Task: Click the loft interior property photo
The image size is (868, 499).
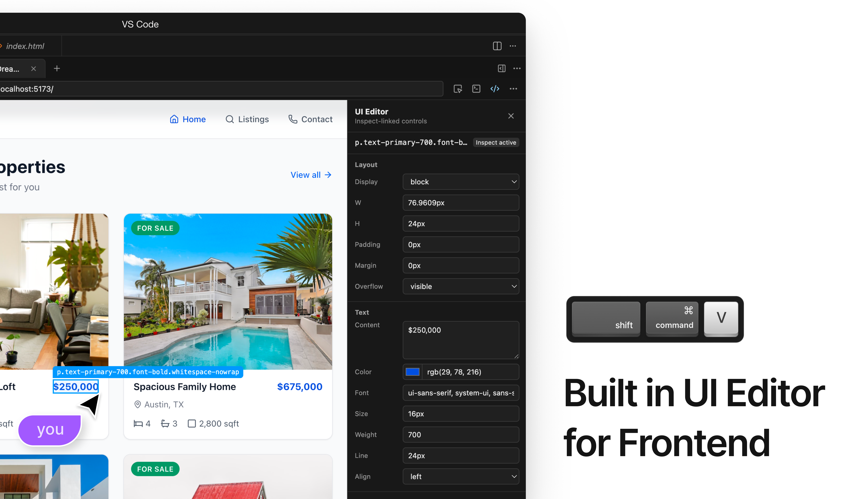Action: pyautogui.click(x=54, y=292)
